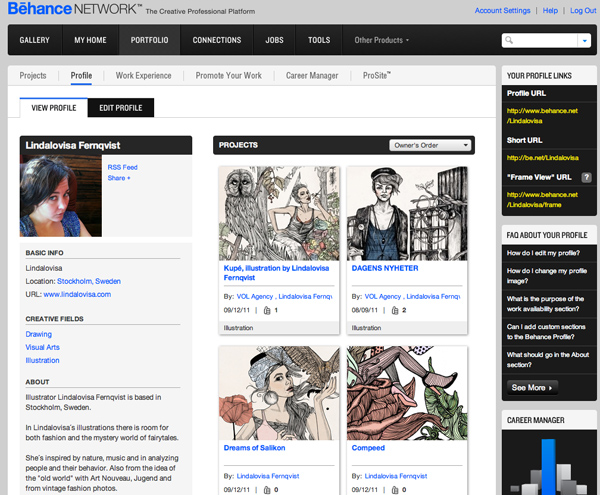Click VOL Agency under Kupé project

[x=255, y=296]
